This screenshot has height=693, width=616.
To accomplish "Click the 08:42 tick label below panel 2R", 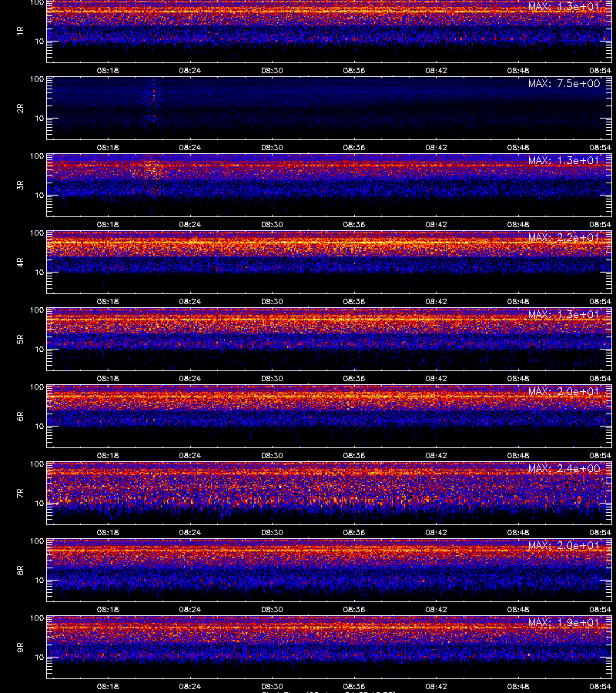I will click(436, 147).
